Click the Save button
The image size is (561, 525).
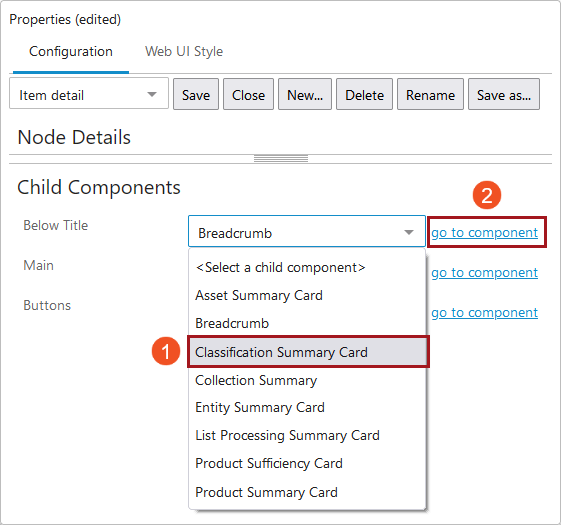point(196,94)
